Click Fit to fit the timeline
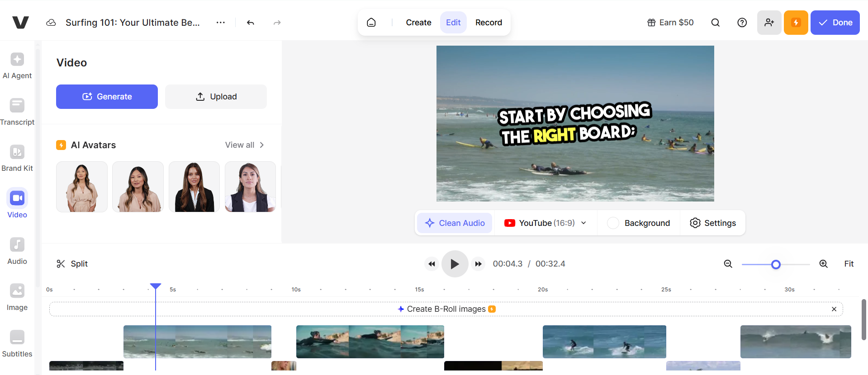Screen dimensions: 868x375 tap(849, 264)
